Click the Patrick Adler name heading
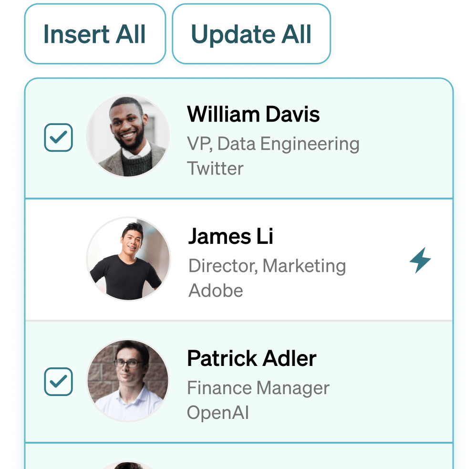 pyautogui.click(x=251, y=359)
